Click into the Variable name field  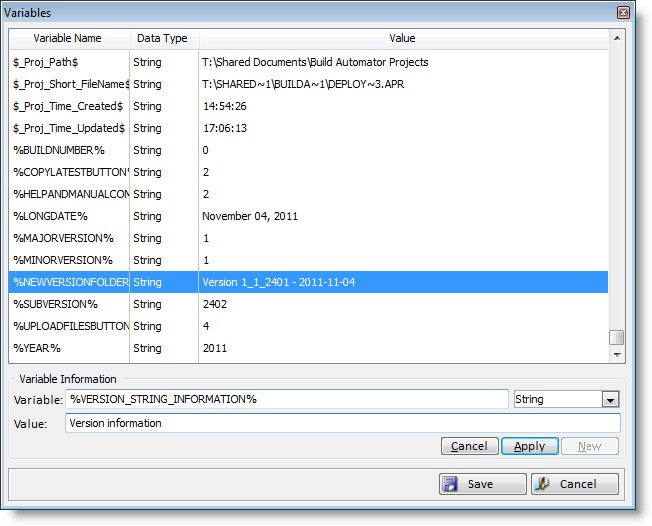point(286,399)
